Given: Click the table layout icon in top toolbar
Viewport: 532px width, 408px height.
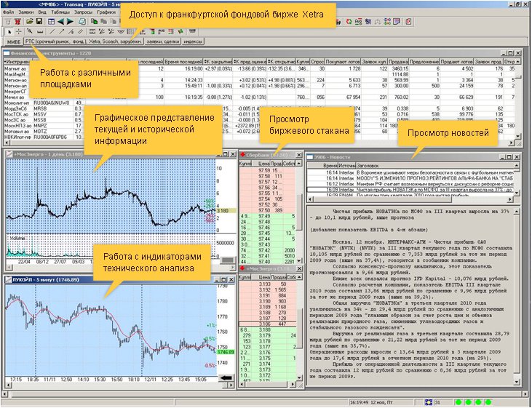Looking at the screenshot, I should (x=51, y=22).
